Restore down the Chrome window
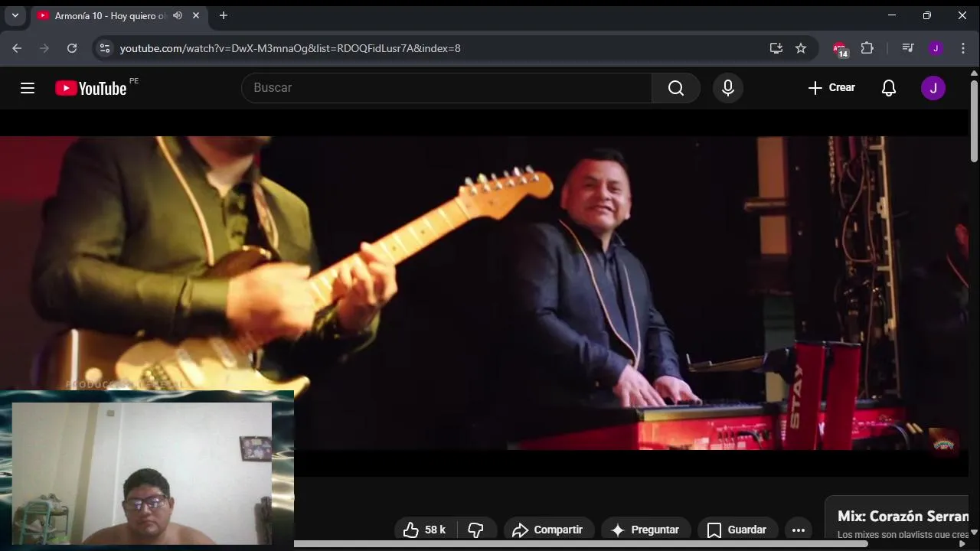This screenshot has width=980, height=551. click(926, 15)
